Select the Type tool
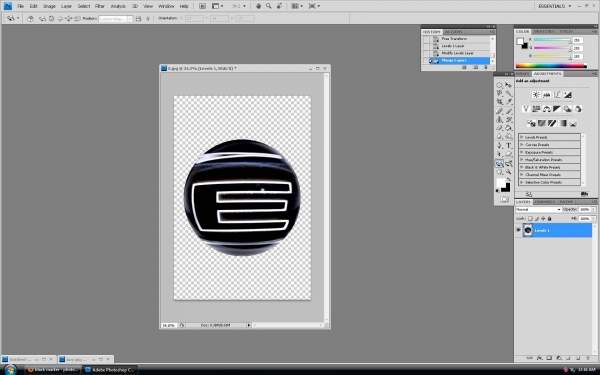Screen dimensions: 600x375 tap(509, 146)
